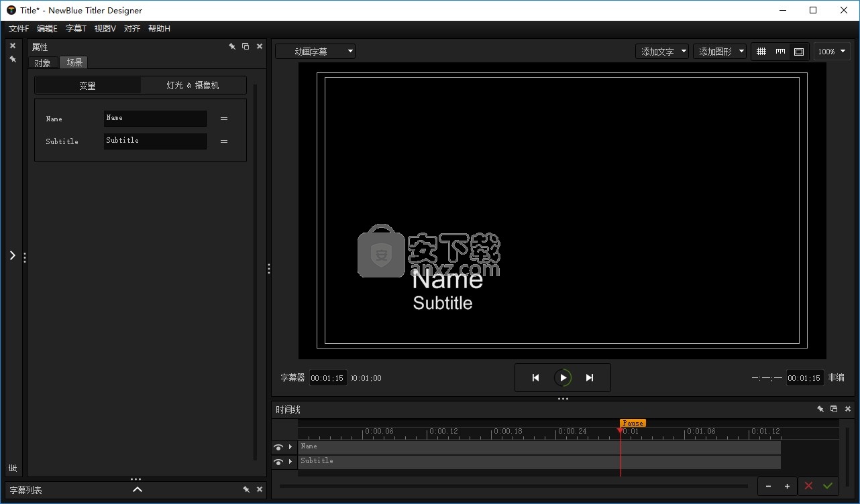The width and height of the screenshot is (860, 504).
Task: Close the 时间线 timeline panel
Action: (848, 409)
